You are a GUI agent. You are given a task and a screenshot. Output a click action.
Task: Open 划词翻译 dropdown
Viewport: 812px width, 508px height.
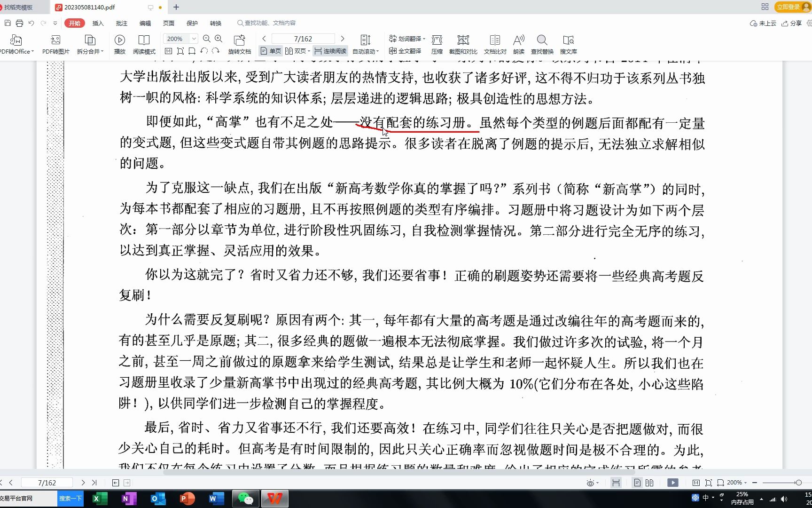pyautogui.click(x=407, y=39)
